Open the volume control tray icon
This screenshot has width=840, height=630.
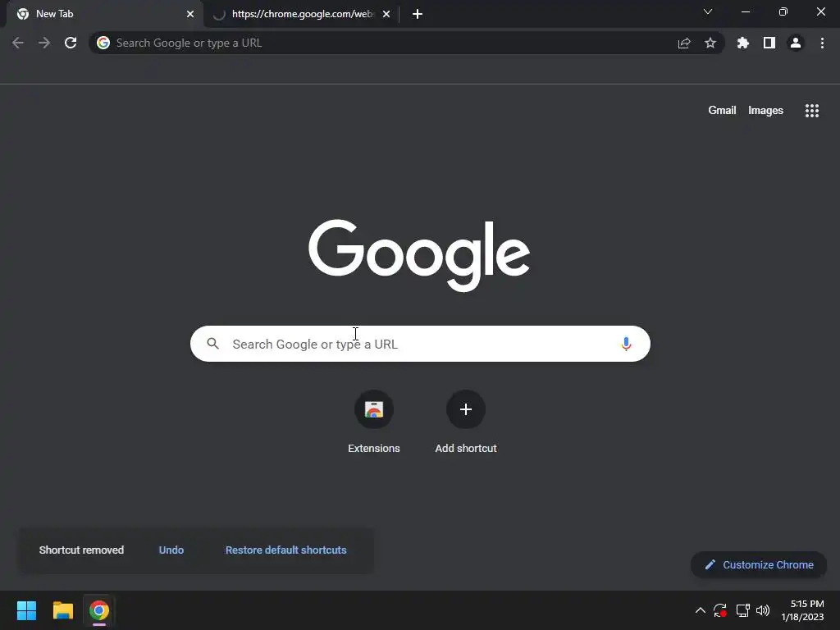(x=763, y=610)
